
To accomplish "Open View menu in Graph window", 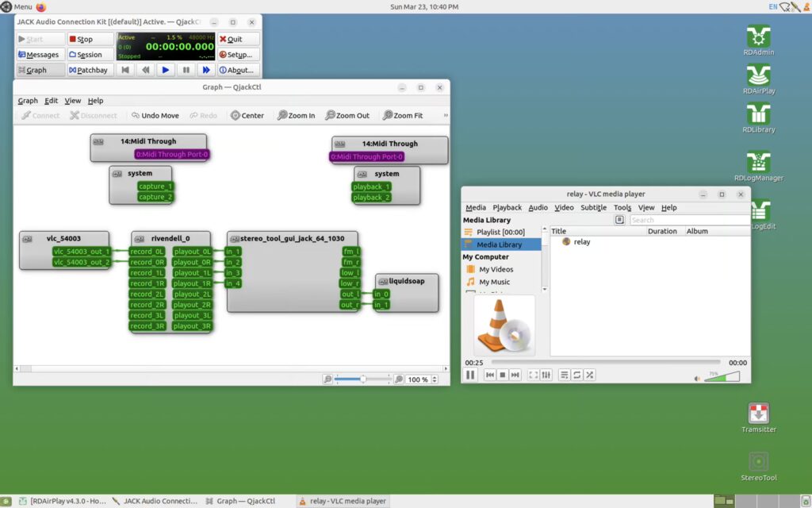I will point(72,101).
